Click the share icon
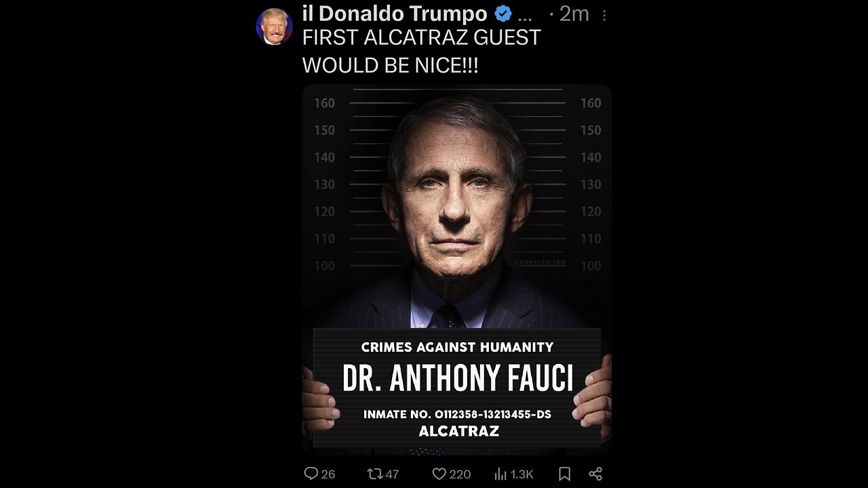Screen dimensions: 868x488 [x=595, y=474]
